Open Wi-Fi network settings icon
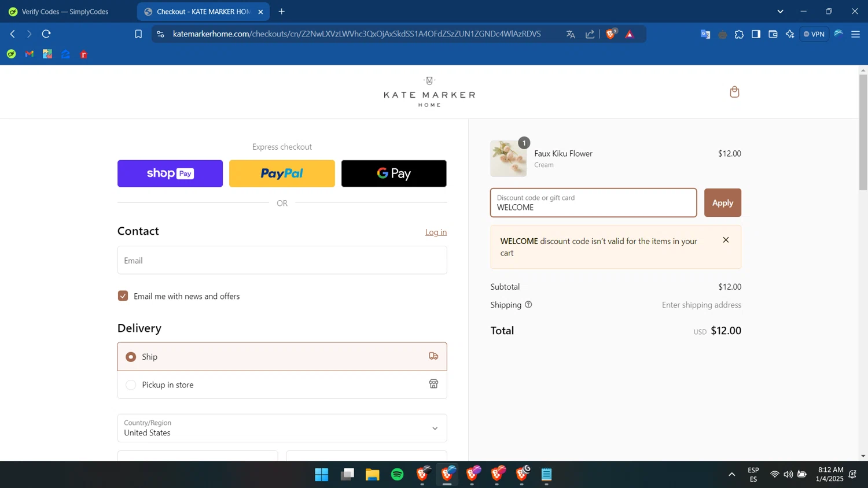Image resolution: width=868 pixels, height=488 pixels. point(774,475)
